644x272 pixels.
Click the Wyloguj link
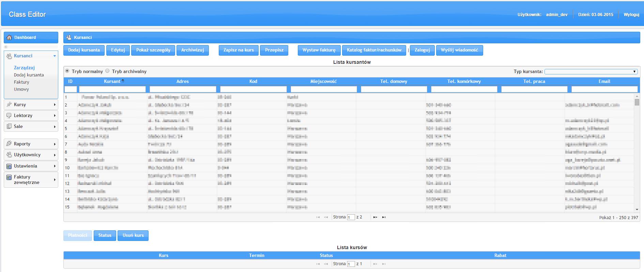631,15
